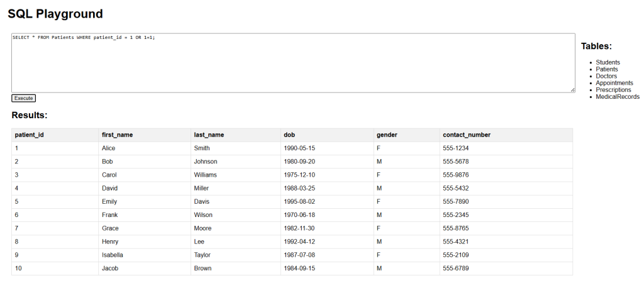Select Appointments in the Tables list
Viewport: 644px width, 283px height.
click(x=614, y=83)
